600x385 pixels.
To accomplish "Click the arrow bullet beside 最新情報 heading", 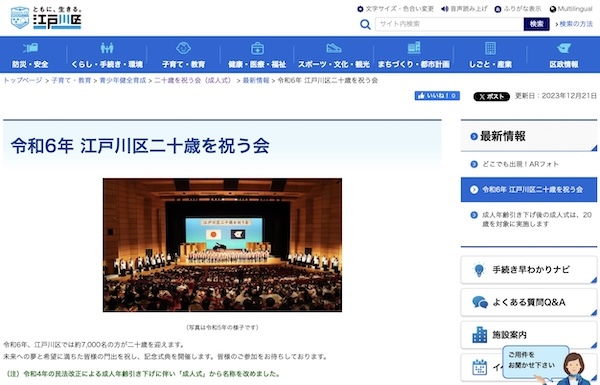I will pos(474,136).
